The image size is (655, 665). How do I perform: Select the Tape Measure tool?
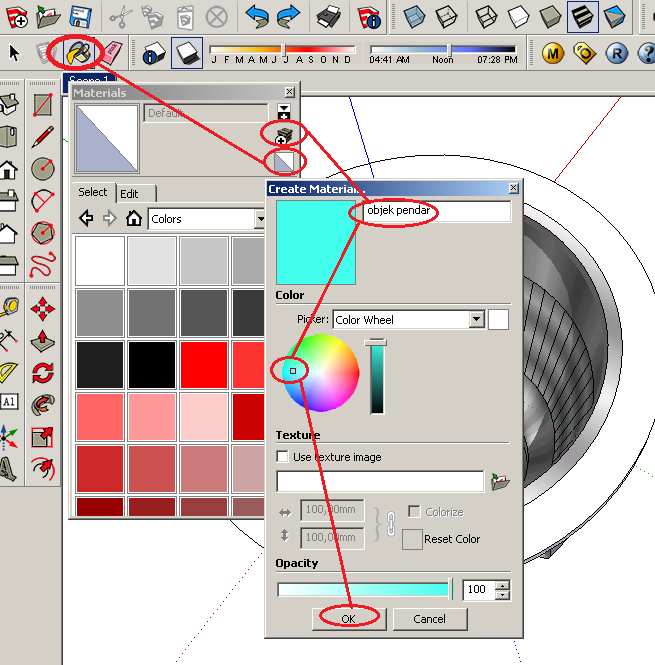(x=9, y=308)
